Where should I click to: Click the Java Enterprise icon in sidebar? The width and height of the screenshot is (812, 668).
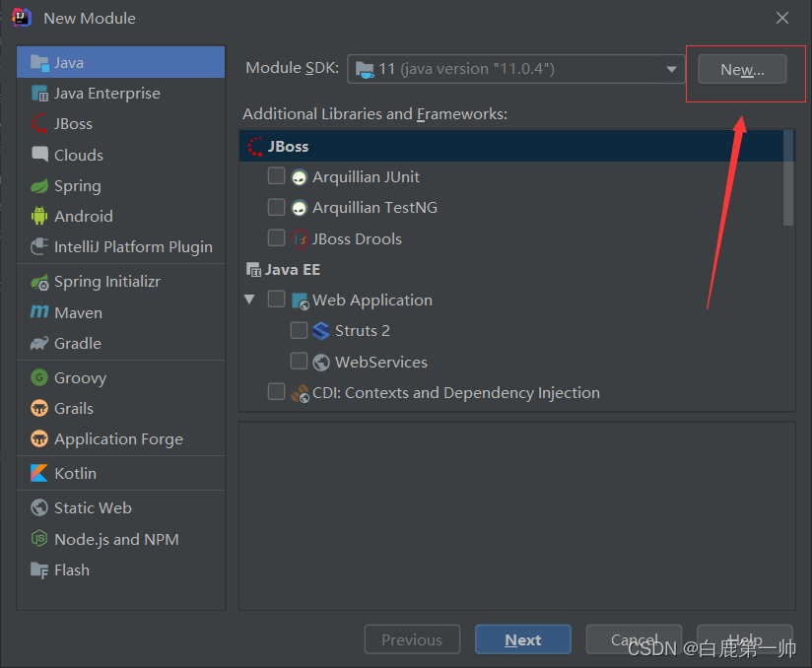39,94
